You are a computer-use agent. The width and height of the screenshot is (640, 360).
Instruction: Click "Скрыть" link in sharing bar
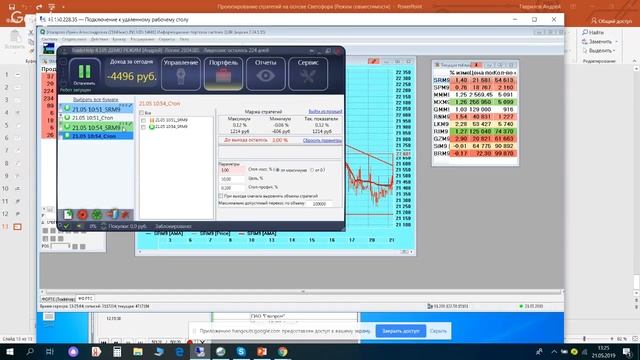click(438, 331)
